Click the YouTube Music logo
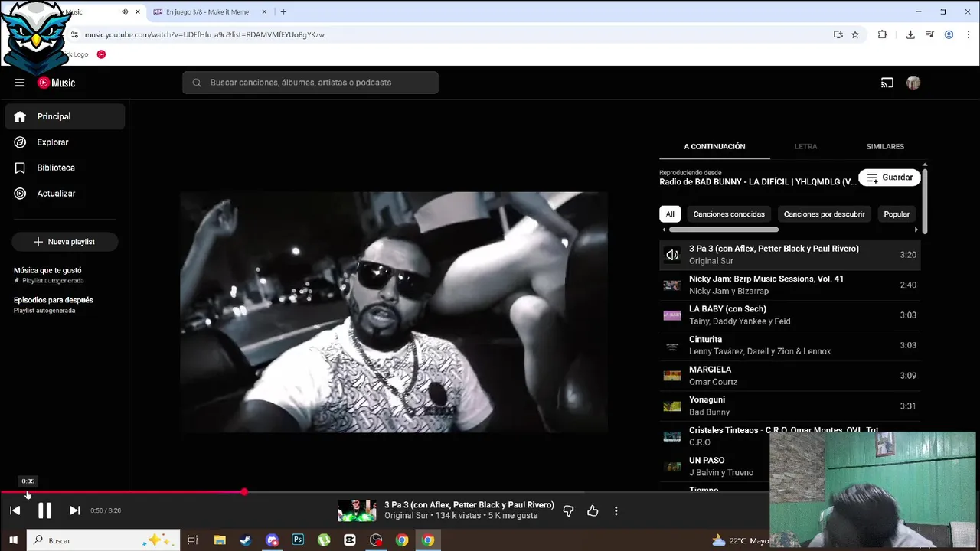The height and width of the screenshot is (551, 980). tap(57, 83)
